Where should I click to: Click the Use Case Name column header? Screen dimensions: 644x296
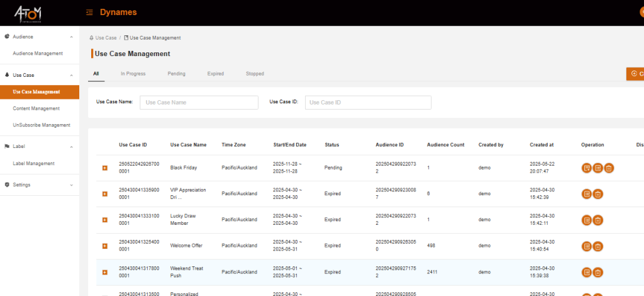click(x=189, y=145)
